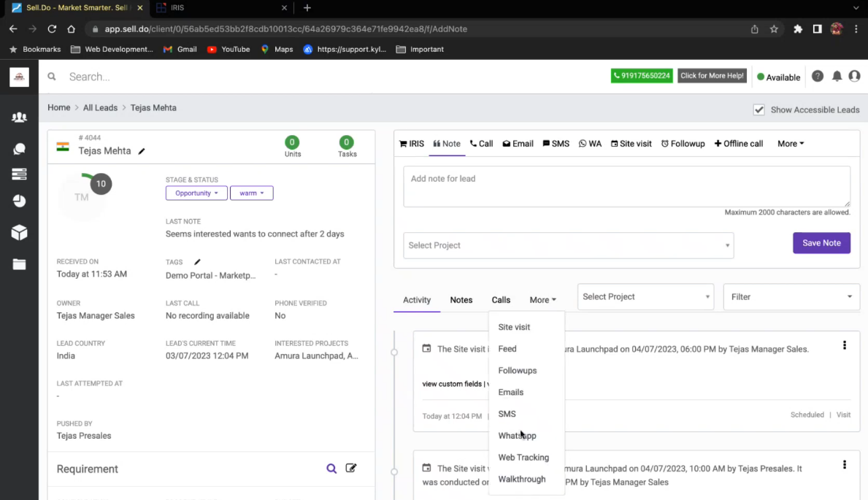Go to browser home page

coord(71,28)
